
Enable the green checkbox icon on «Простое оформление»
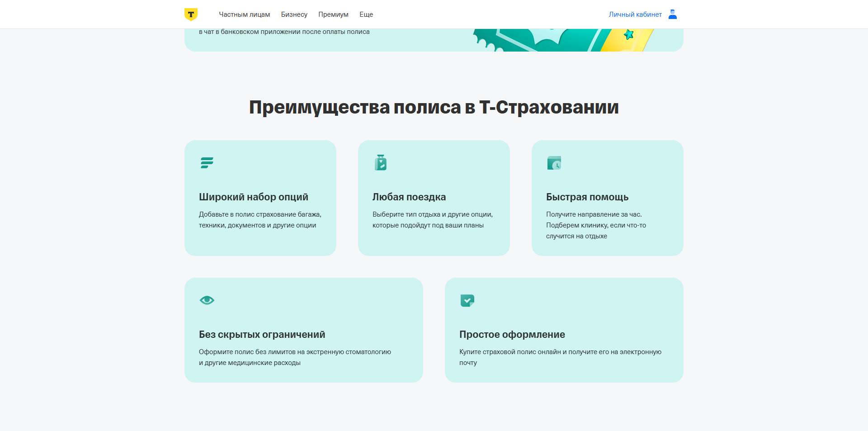[x=467, y=300]
